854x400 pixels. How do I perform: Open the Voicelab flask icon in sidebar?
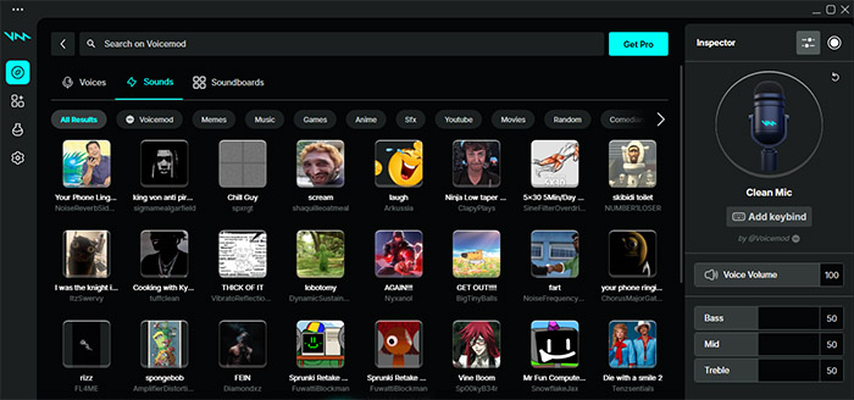pos(18,130)
